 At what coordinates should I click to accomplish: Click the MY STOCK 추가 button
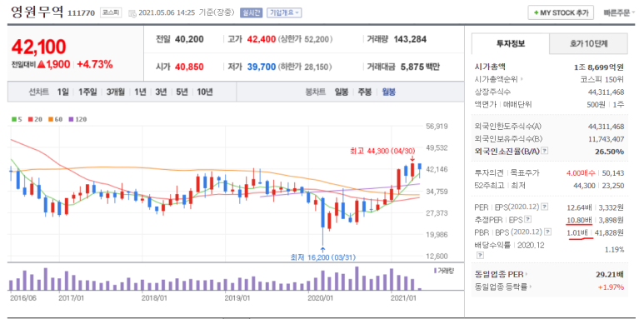point(561,12)
